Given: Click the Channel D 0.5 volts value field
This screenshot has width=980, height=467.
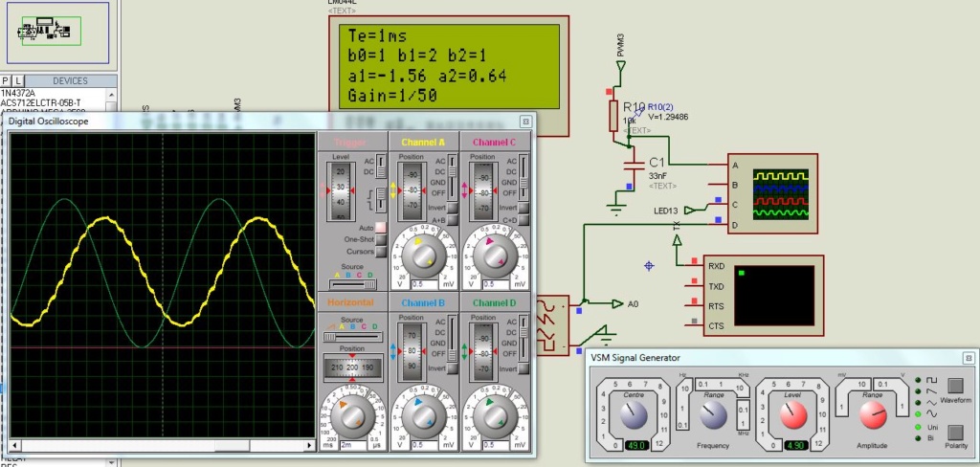Looking at the screenshot, I should point(496,445).
